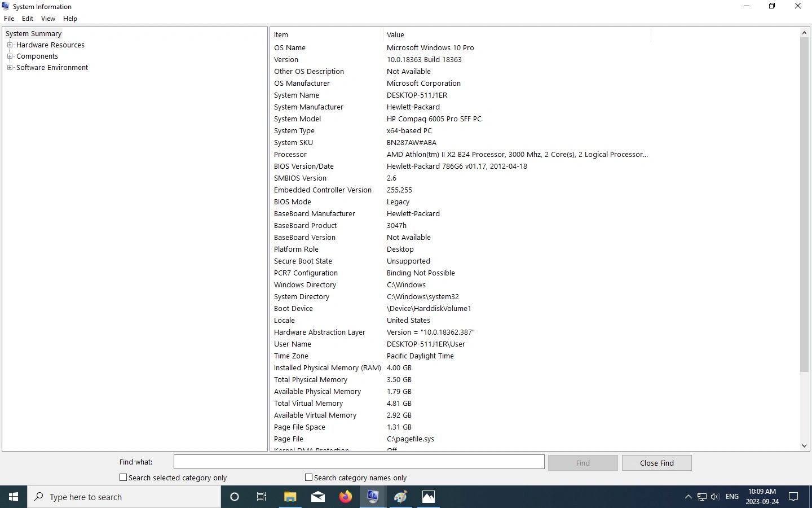This screenshot has height=508, width=812.
Task: Click the System Information title bar icon
Action: [6, 6]
